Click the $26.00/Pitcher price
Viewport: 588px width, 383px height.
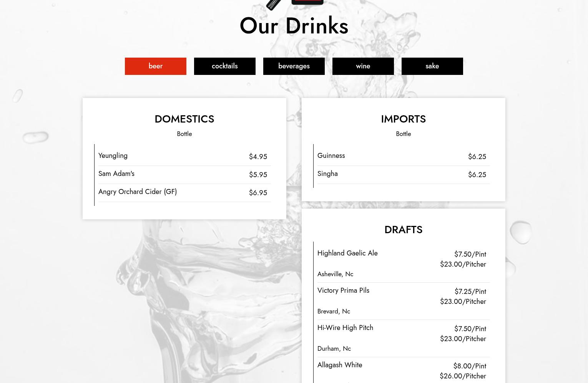click(463, 376)
